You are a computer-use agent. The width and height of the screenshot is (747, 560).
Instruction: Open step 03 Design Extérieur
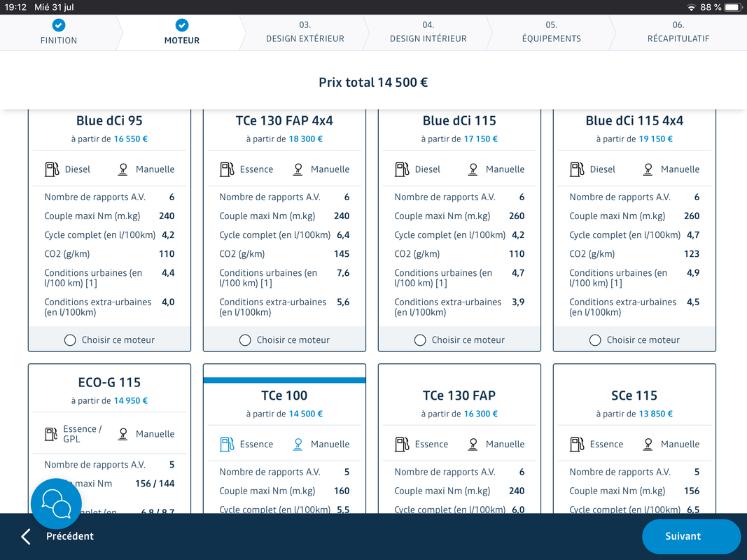305,32
